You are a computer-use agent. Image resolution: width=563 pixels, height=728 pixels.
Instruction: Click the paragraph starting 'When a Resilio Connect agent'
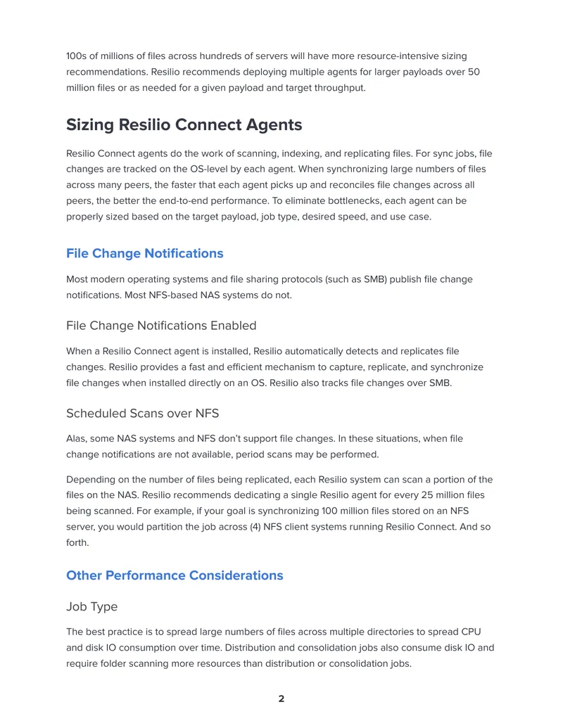point(274,366)
